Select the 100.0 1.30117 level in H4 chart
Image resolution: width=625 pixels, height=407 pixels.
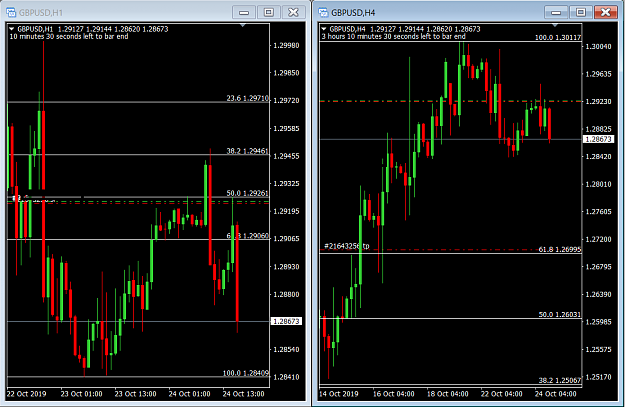point(558,37)
